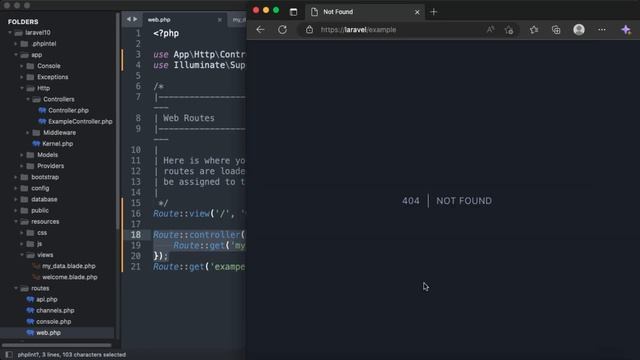Collapse the views folder
Viewport: 640px width, 360px height.
click(x=22, y=255)
